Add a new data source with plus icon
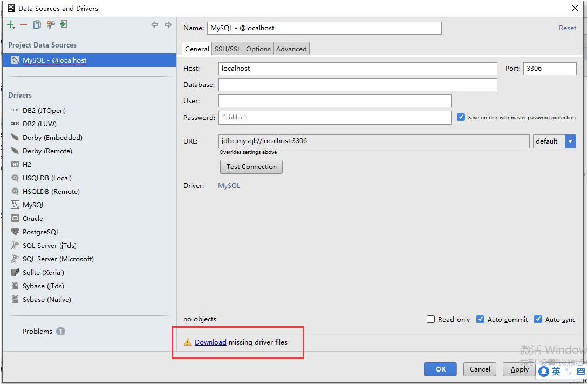 click(10, 25)
